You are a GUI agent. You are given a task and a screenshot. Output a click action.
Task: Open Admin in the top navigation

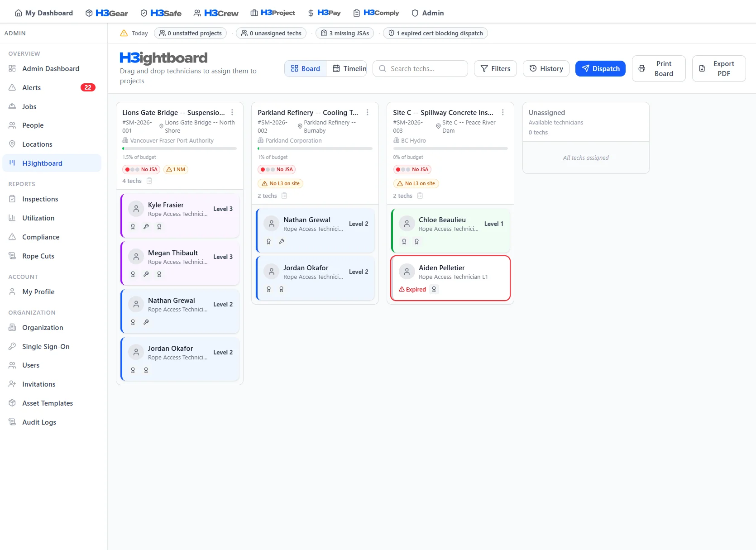coord(428,13)
